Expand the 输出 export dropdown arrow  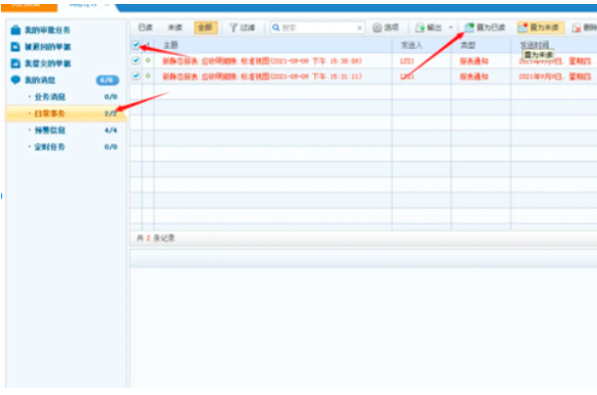[x=451, y=27]
